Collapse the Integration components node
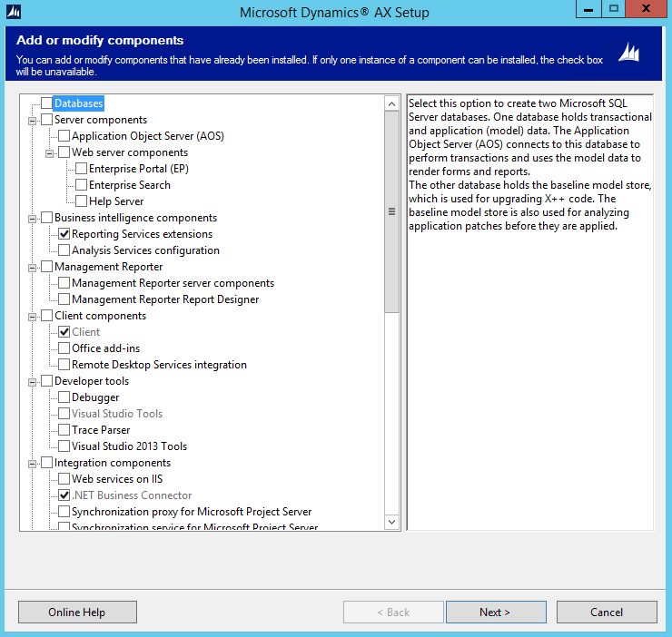This screenshot has width=672, height=637. (32, 464)
